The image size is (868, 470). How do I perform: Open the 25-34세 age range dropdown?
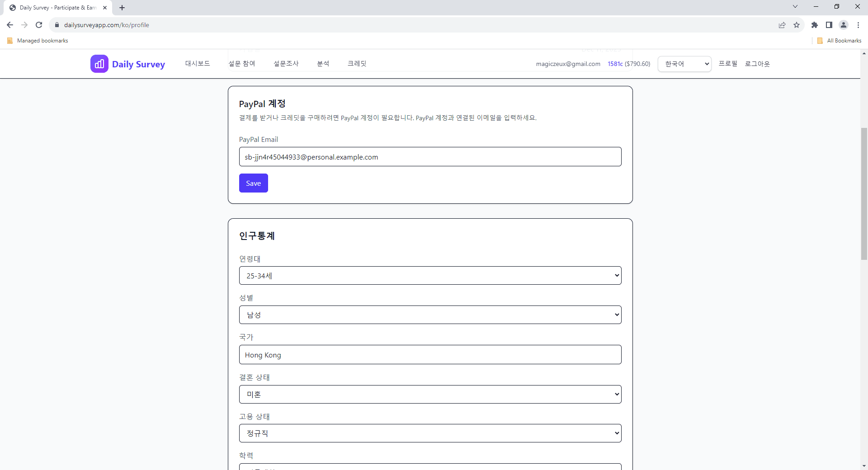point(430,275)
